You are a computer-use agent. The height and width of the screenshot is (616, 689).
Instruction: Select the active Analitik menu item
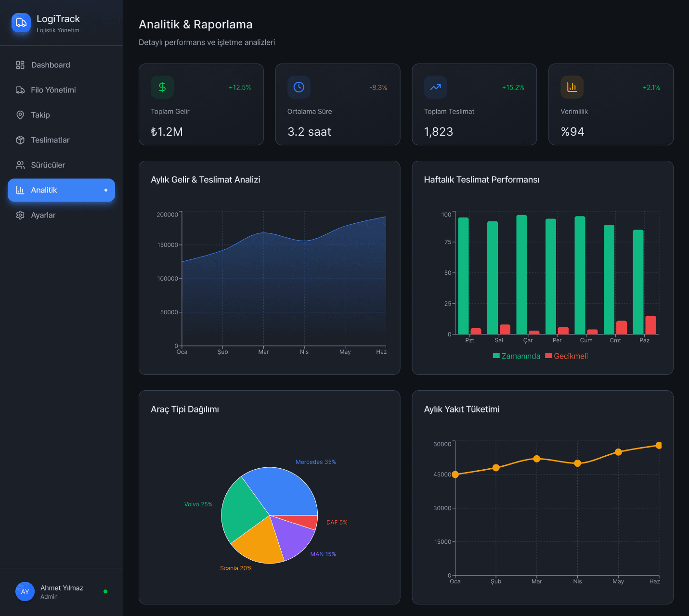click(62, 190)
